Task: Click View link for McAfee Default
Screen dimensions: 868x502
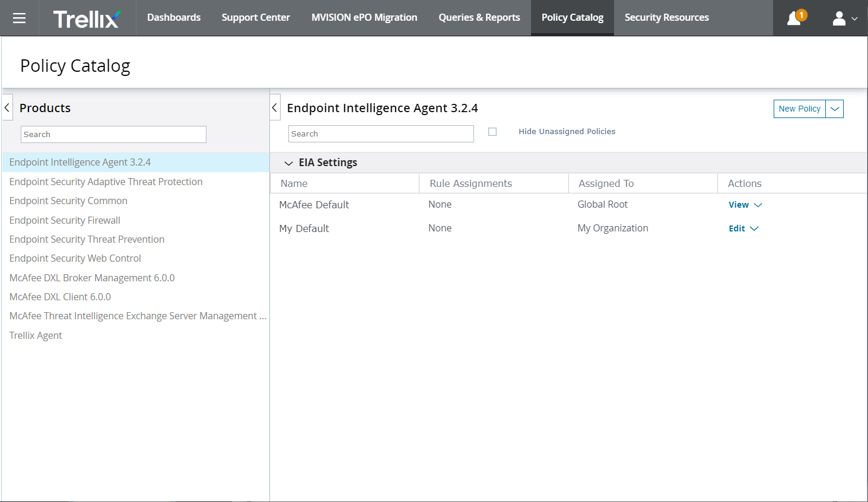Action: click(739, 205)
